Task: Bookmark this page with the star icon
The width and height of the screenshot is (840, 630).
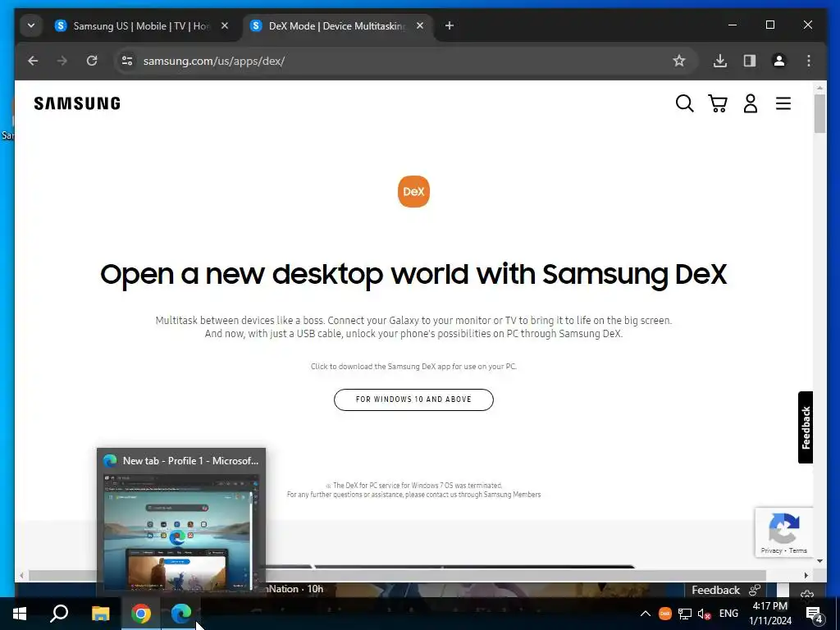Action: (678, 61)
